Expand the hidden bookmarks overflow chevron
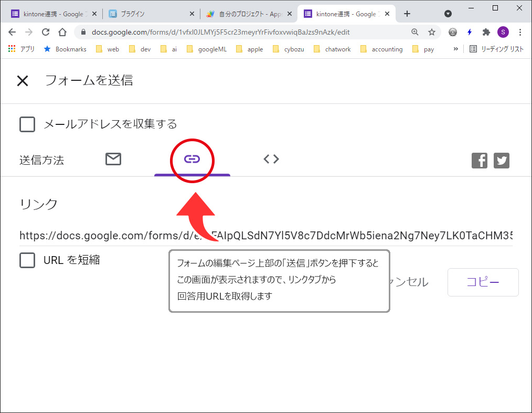532x413 pixels. pyautogui.click(x=455, y=49)
